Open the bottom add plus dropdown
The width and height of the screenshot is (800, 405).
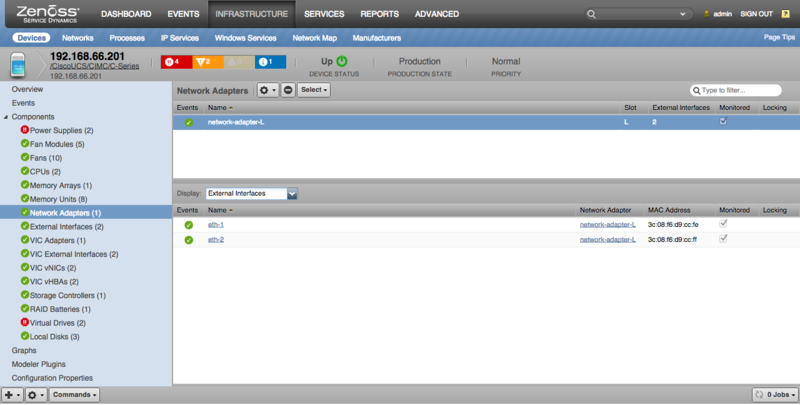pyautogui.click(x=12, y=395)
